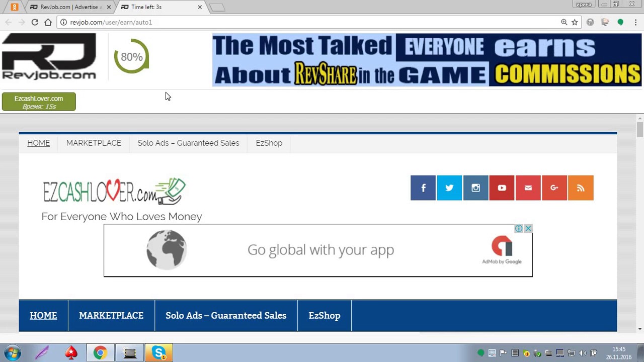Bookmark this page with the star
The width and height of the screenshot is (644, 362).
(x=575, y=22)
